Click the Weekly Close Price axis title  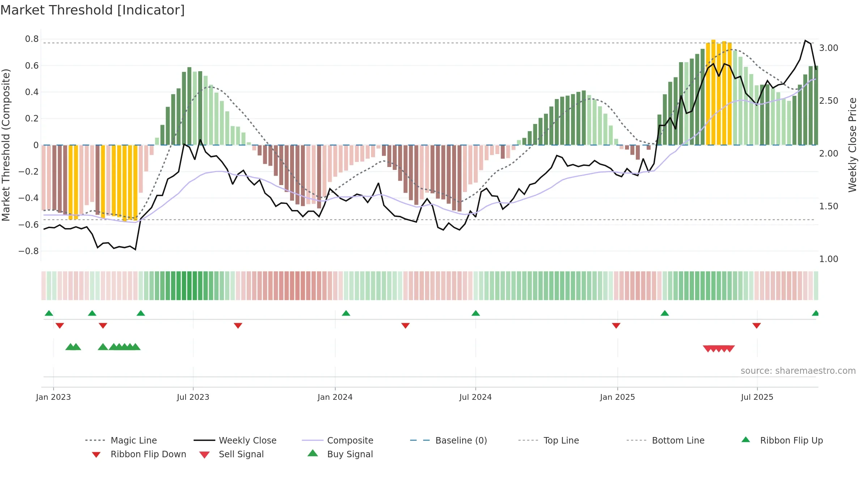852,145
